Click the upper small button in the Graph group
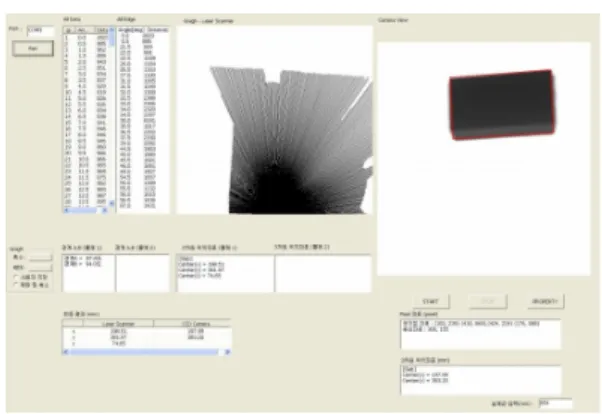 pos(40,257)
